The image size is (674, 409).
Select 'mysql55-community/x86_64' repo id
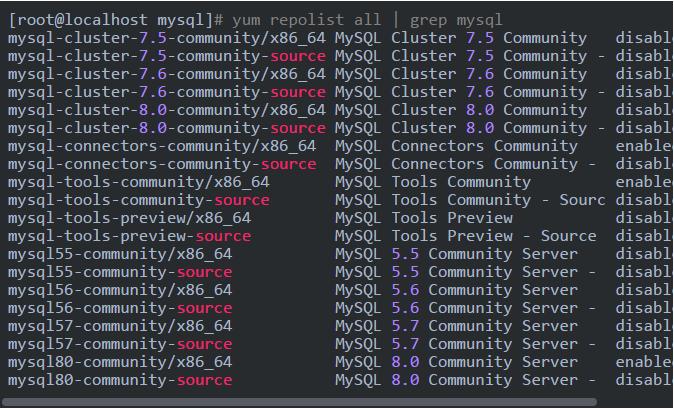pos(120,255)
